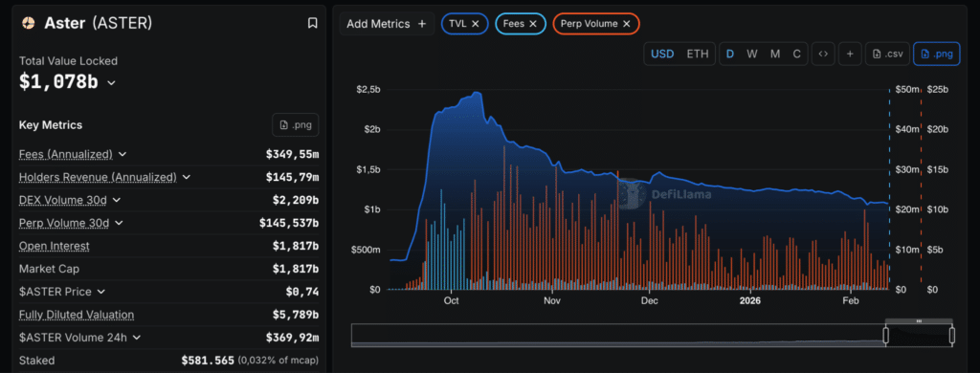The width and height of the screenshot is (980, 373).
Task: Open the embed code icon
Action: tap(823, 54)
